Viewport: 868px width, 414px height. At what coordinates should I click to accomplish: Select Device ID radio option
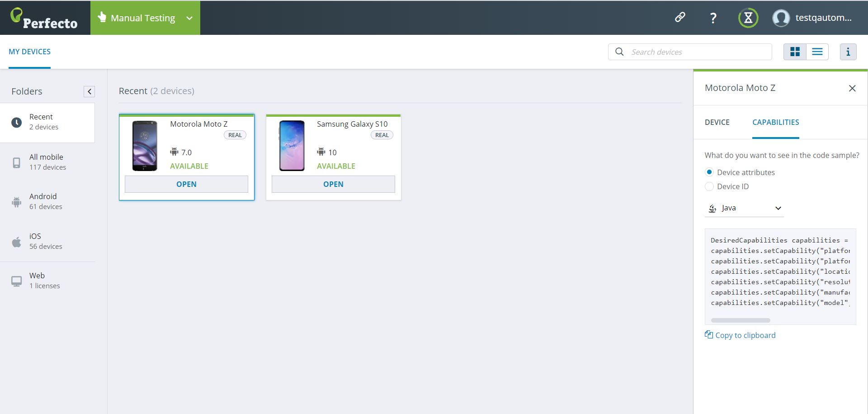pos(709,186)
